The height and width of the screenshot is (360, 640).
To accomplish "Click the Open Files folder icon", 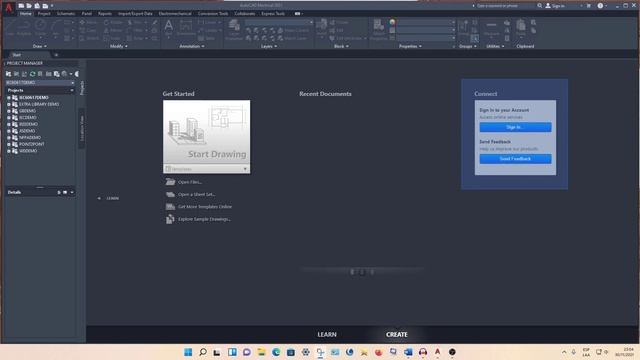I will (170, 182).
